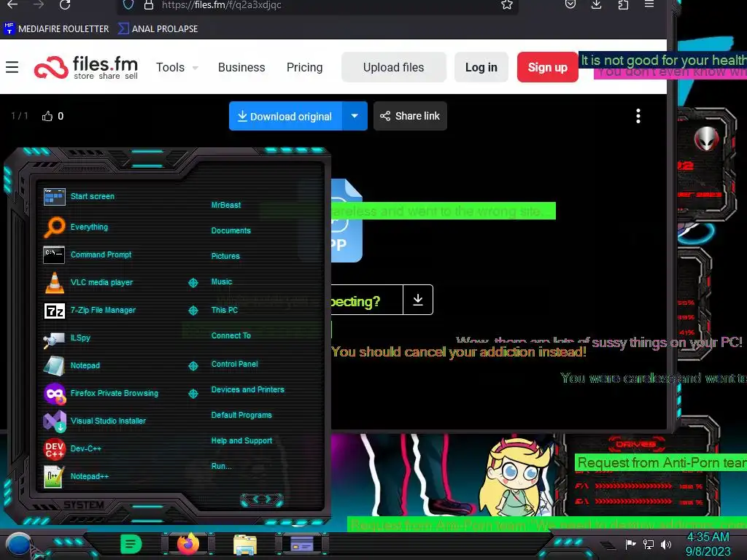This screenshot has height=560, width=747.
Task: Open Pictures from the start menu
Action: (225, 256)
